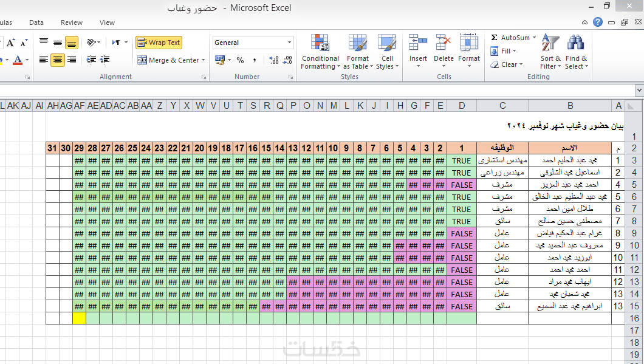
Task: Select column C header
Action: point(502,106)
